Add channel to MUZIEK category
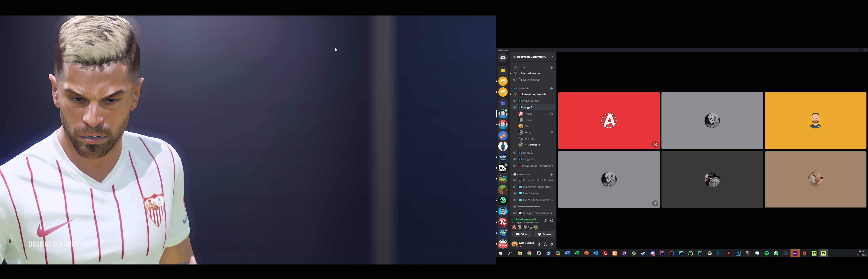Viewport: 868px width, 279px height. (552, 68)
